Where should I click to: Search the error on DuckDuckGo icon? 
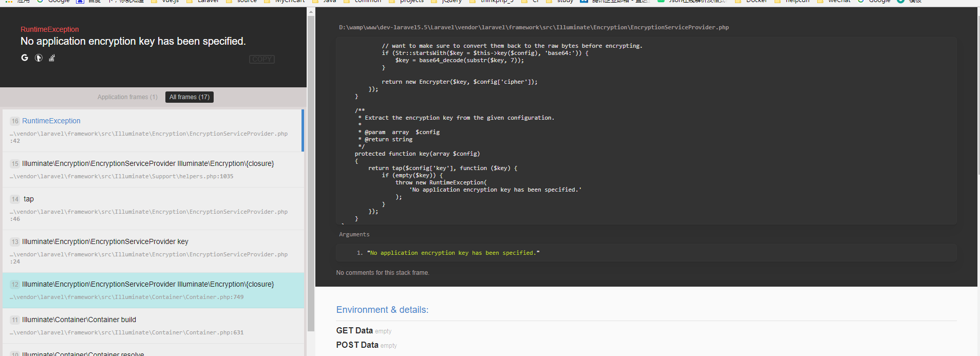[39, 58]
